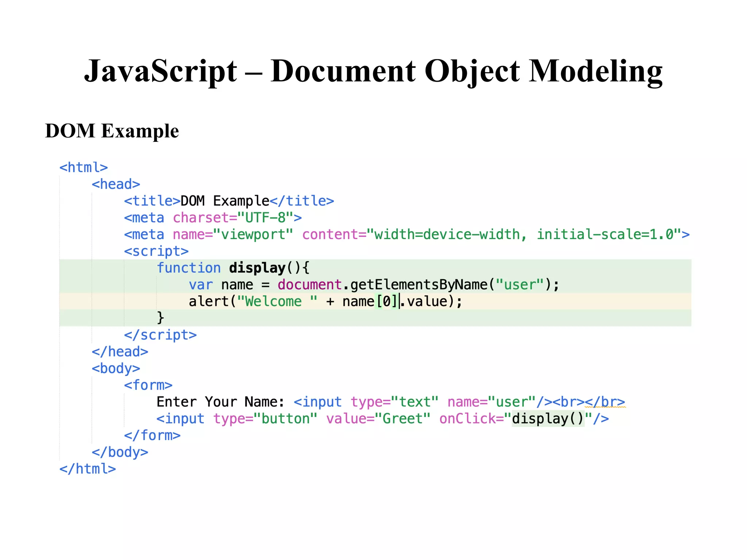Click the 'Enter Your Name:' input line

(391, 402)
